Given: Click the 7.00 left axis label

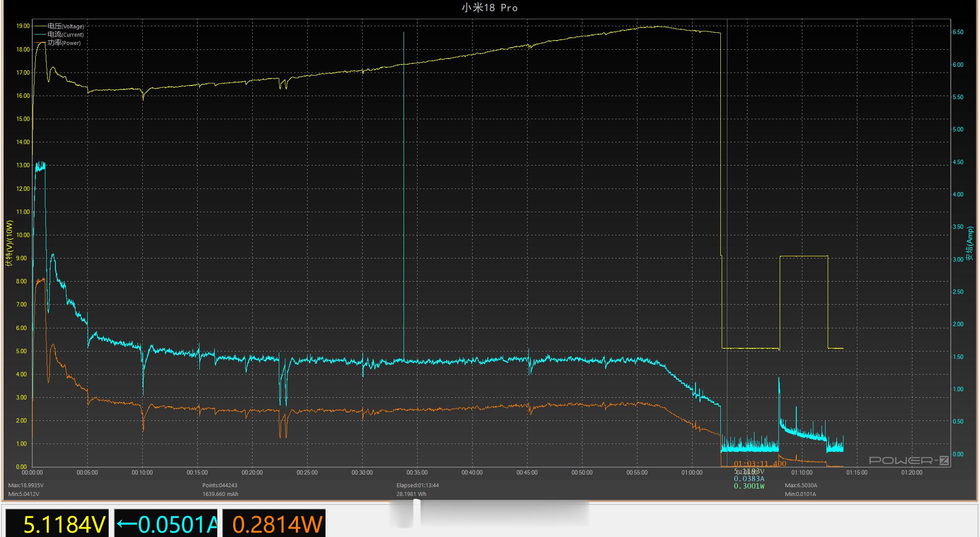Looking at the screenshot, I should click(21, 305).
